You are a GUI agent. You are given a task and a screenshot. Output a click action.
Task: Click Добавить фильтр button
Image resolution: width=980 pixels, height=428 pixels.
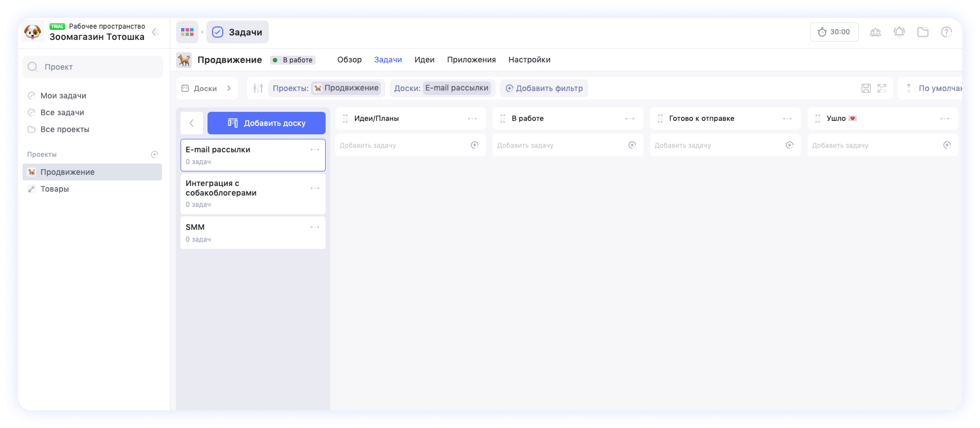point(544,88)
